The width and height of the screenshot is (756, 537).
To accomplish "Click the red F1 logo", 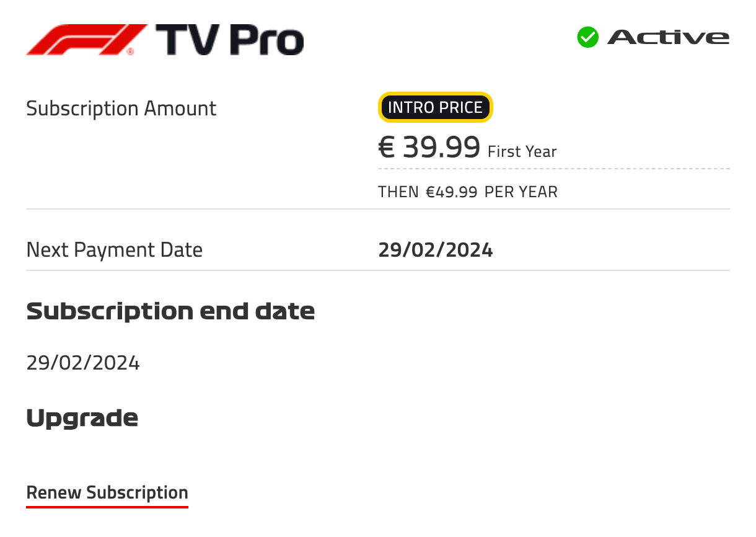I will click(87, 40).
